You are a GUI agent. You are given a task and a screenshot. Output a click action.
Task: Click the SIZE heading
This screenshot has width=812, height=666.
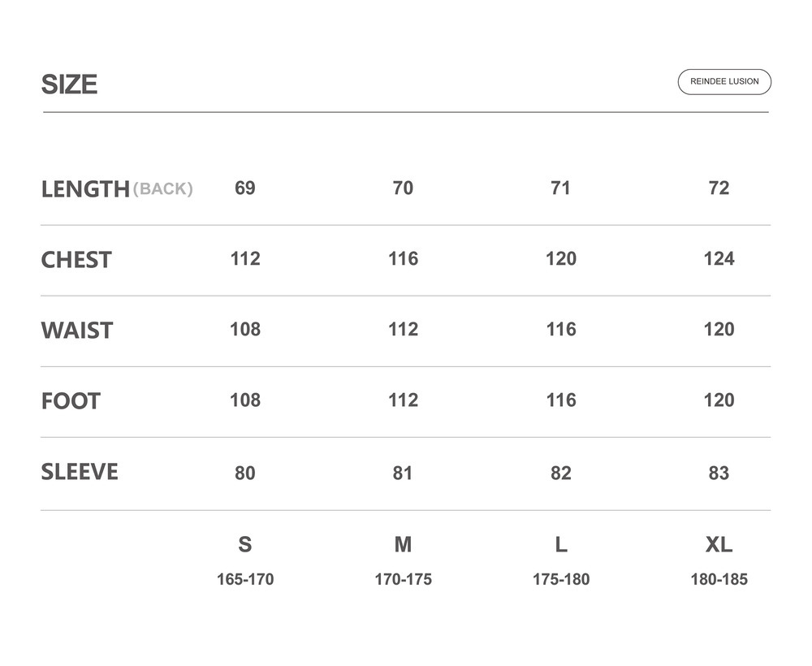tap(69, 84)
